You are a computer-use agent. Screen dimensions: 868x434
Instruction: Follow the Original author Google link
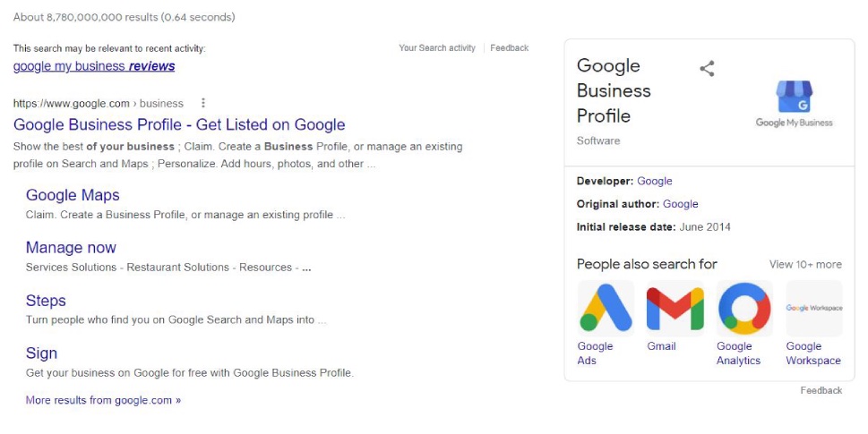pos(681,204)
